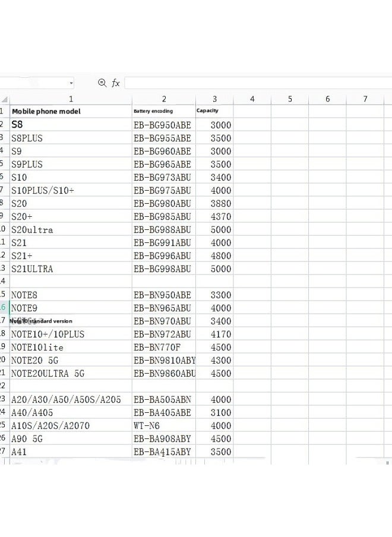Select the S20ultra cell

[71, 229]
